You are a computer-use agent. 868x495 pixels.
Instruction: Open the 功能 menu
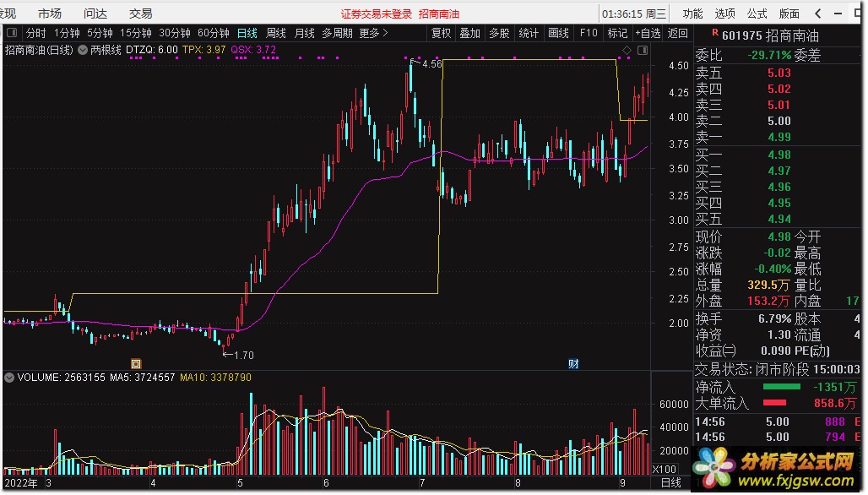(x=692, y=14)
